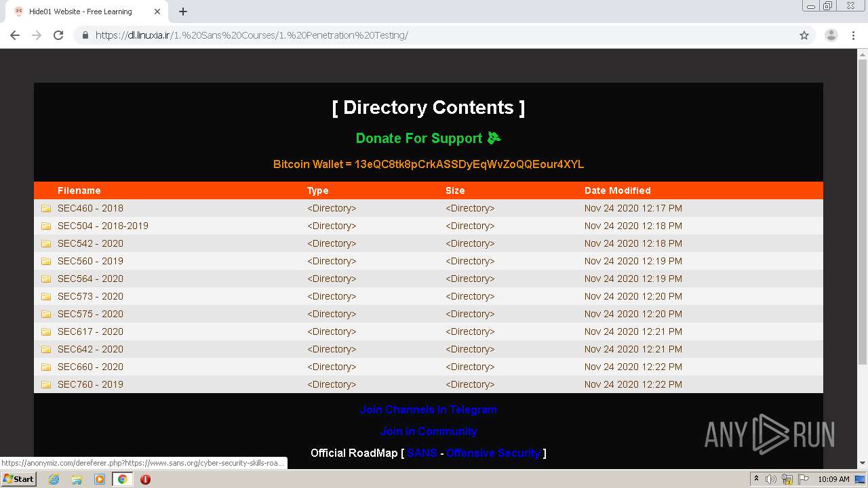Bookmark this page with the star icon

[x=804, y=35]
